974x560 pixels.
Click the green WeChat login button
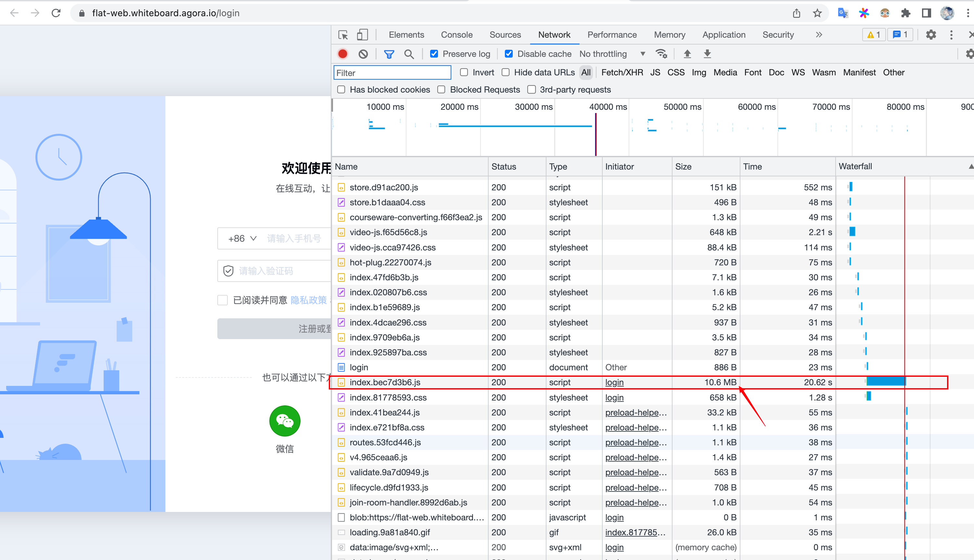click(x=285, y=421)
